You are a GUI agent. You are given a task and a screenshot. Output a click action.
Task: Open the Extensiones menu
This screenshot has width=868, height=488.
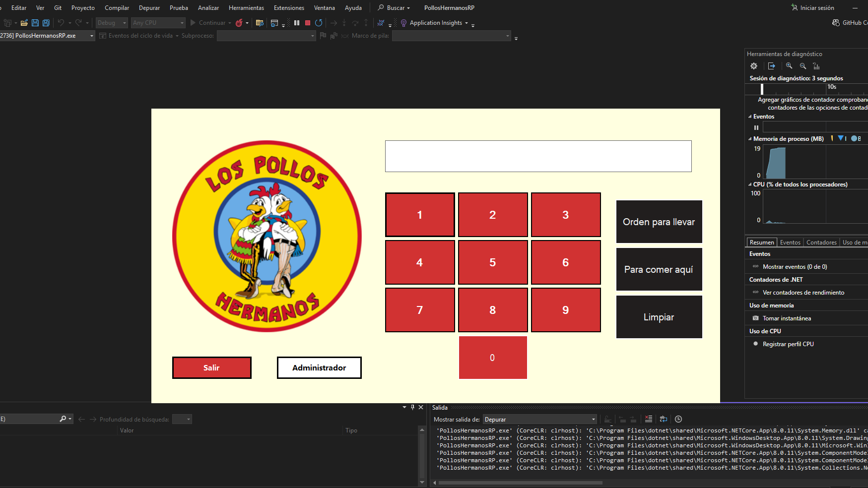click(x=289, y=8)
